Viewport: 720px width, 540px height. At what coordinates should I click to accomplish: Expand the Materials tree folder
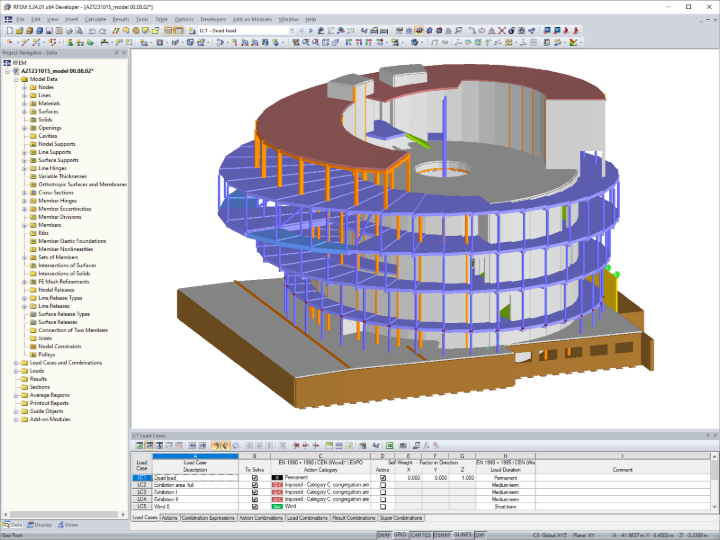pos(24,103)
